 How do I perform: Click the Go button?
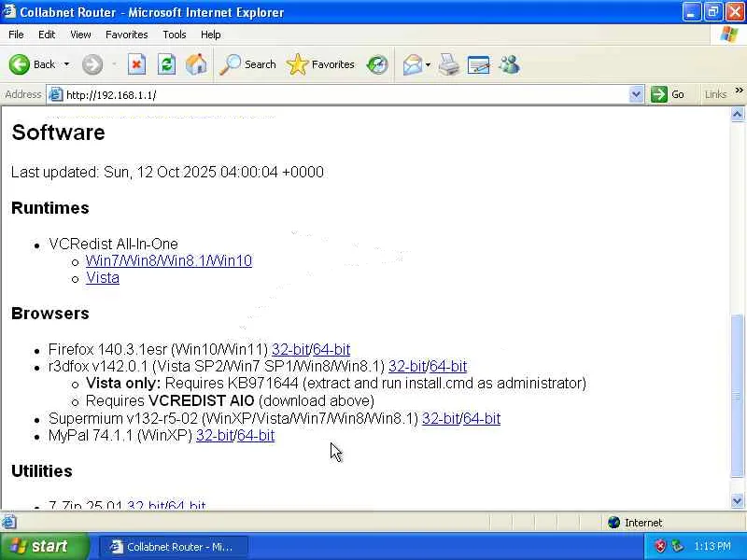pyautogui.click(x=668, y=94)
